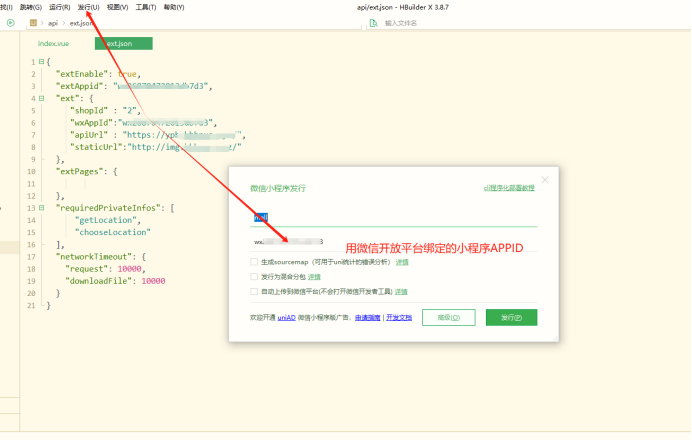Select the ext.json editor tab
This screenshot has width=692, height=441.
124,43
